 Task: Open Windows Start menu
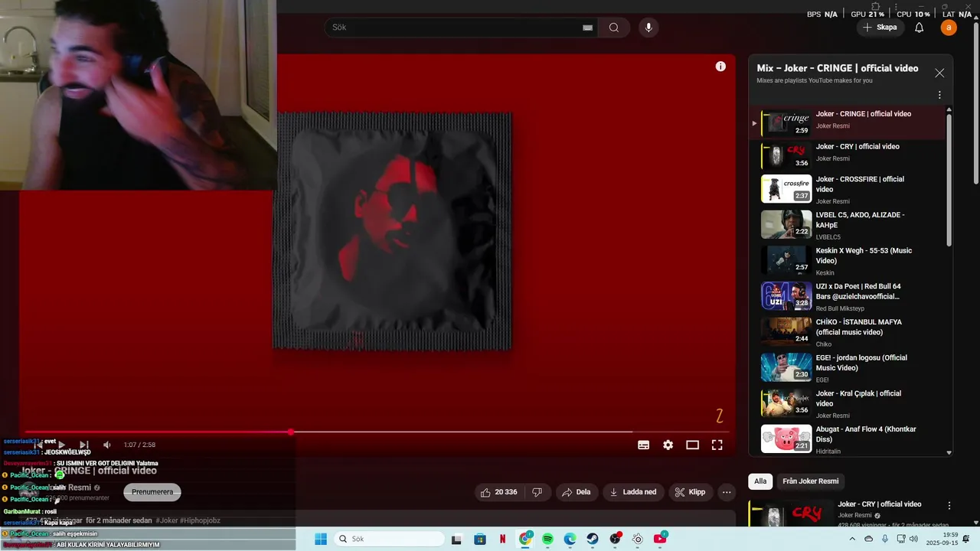(321, 539)
